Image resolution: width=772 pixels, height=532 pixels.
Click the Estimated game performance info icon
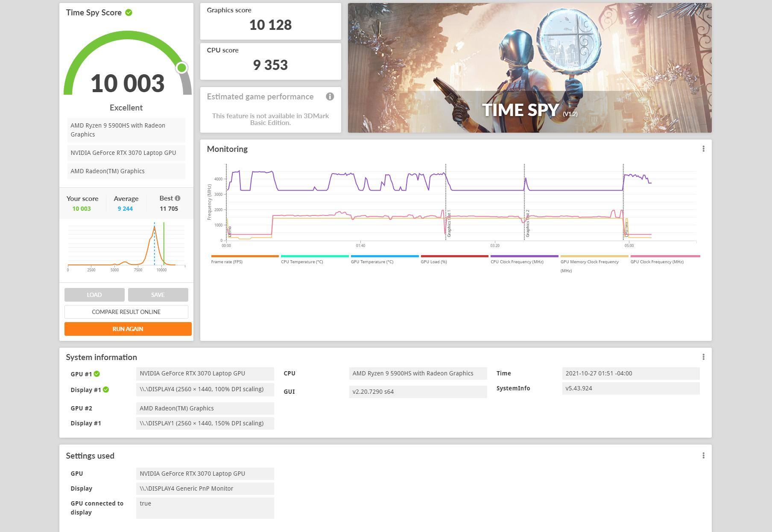click(330, 96)
